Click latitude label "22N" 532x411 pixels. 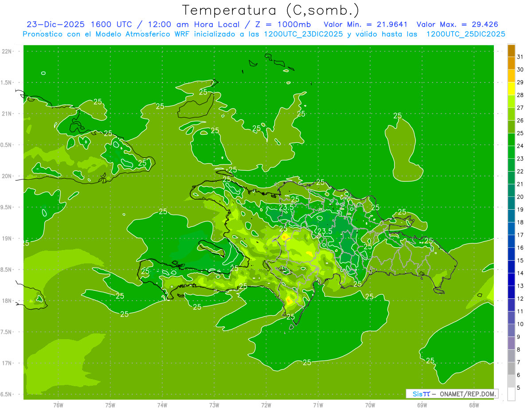coord(7,51)
